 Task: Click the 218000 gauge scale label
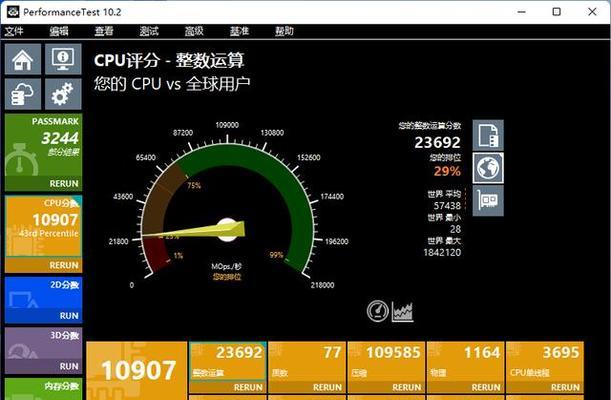pos(322,285)
